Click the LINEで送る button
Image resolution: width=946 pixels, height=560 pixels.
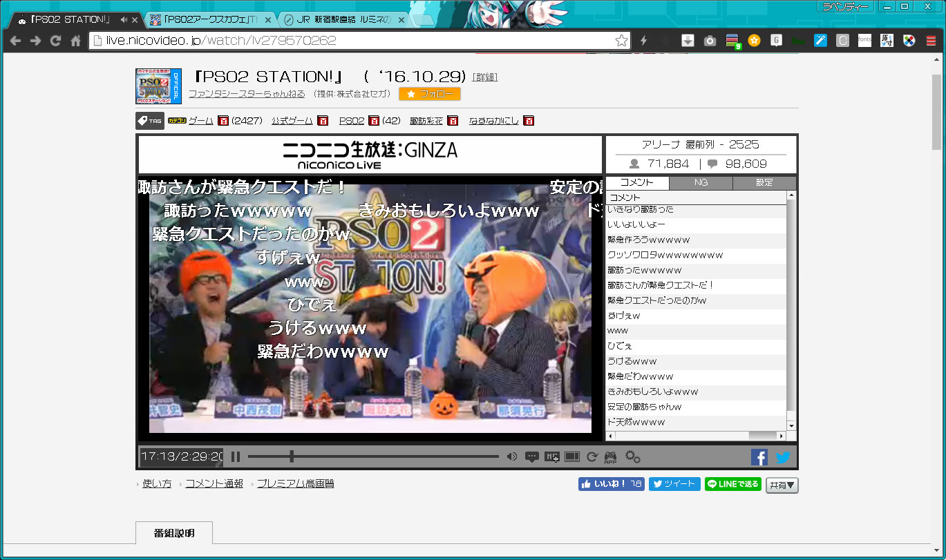(x=733, y=484)
